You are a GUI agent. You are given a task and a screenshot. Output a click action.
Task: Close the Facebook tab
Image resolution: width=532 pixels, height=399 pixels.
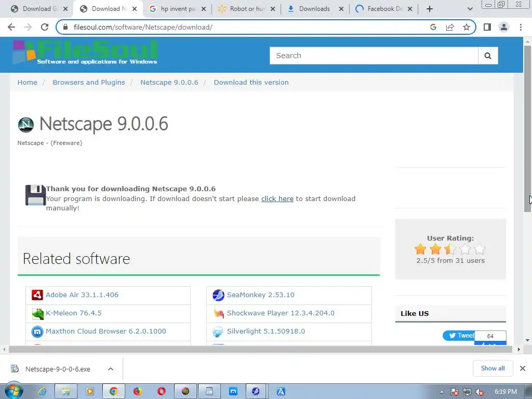pos(410,9)
